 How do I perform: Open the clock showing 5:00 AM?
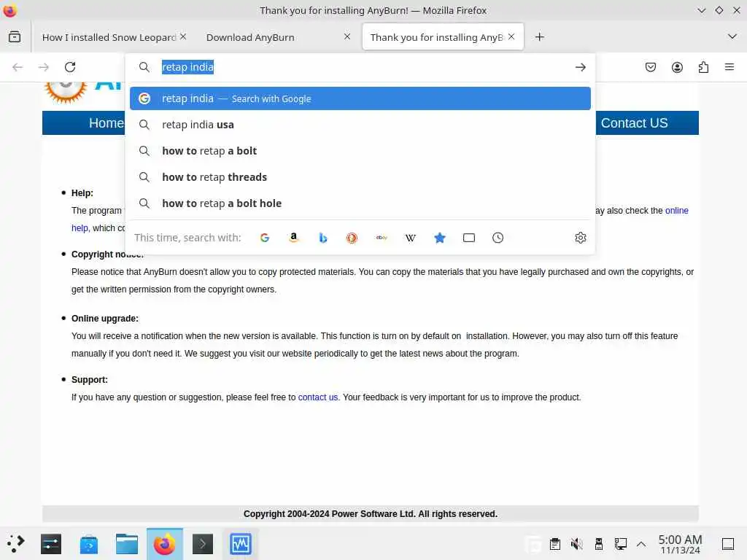pyautogui.click(x=681, y=544)
